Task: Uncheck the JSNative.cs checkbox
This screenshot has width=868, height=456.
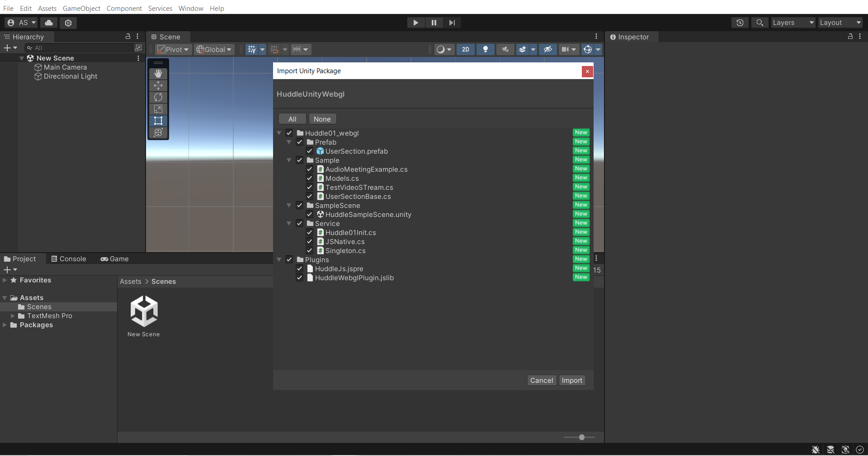Action: (310, 242)
